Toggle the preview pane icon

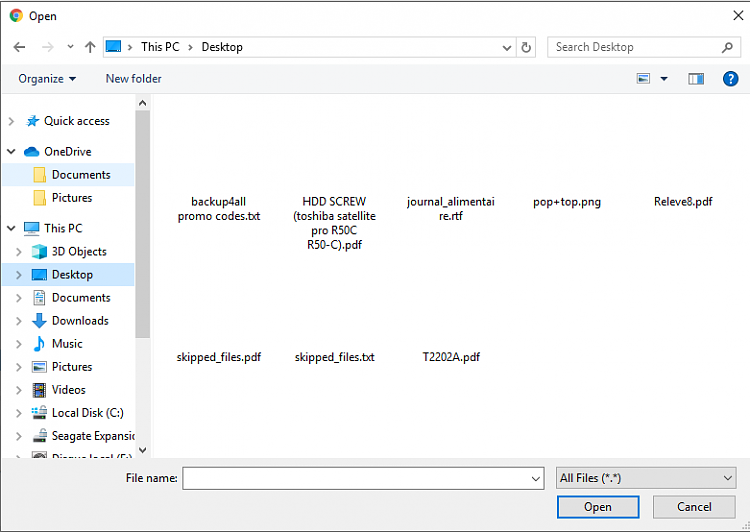(x=696, y=78)
